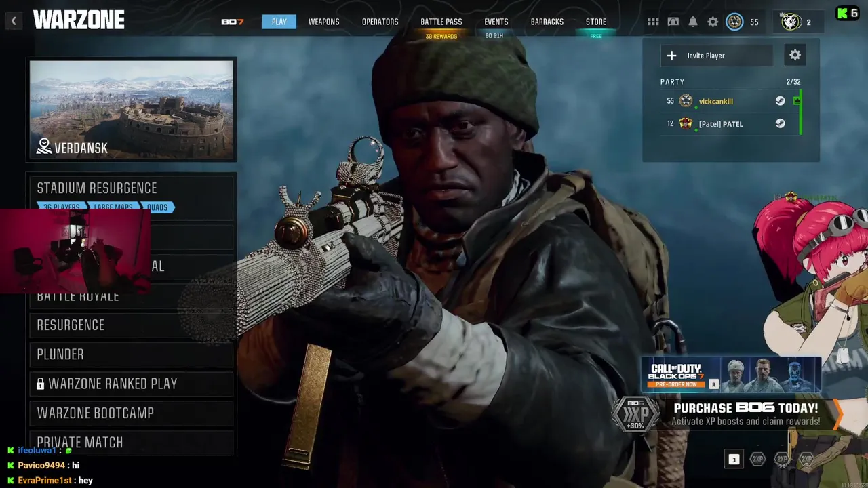Open the apps grid menu icon

(653, 22)
